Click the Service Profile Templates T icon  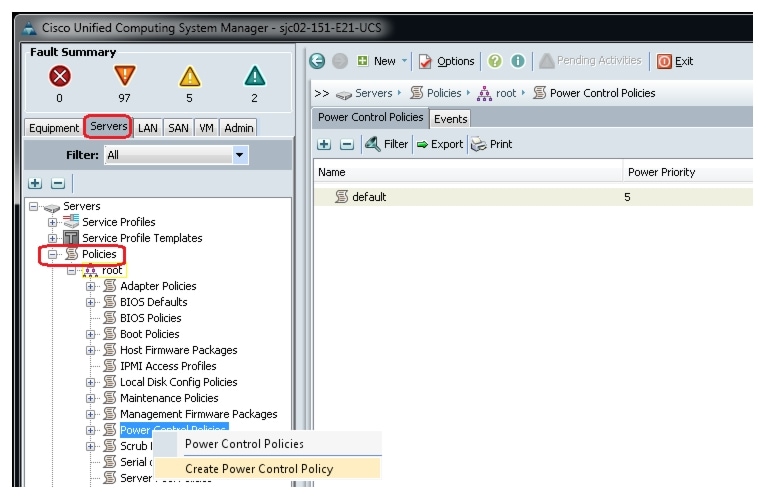click(x=71, y=238)
